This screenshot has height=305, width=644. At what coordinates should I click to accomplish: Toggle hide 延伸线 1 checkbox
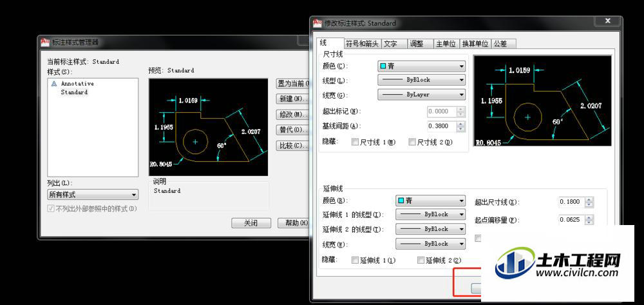[x=355, y=261]
